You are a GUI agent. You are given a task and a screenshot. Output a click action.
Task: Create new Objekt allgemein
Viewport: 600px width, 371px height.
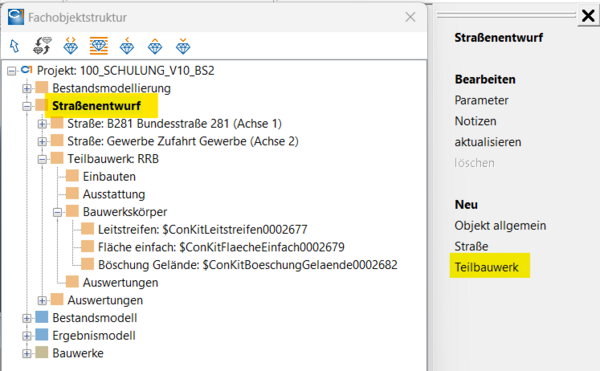(x=500, y=225)
